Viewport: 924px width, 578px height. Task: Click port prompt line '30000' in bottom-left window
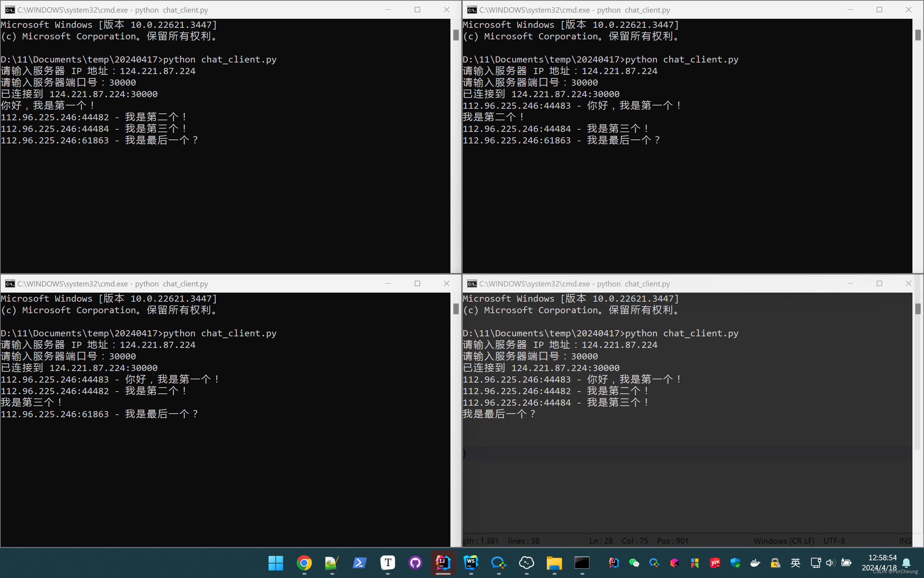tap(68, 356)
